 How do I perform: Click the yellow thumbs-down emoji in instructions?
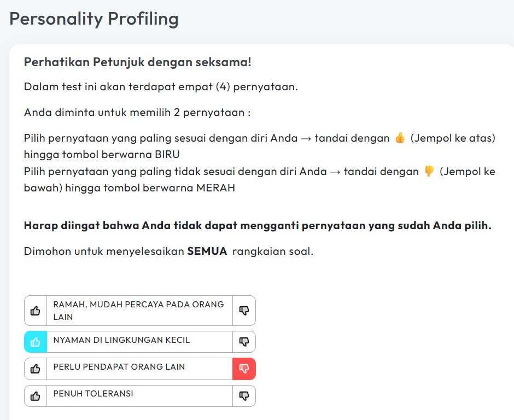point(429,172)
